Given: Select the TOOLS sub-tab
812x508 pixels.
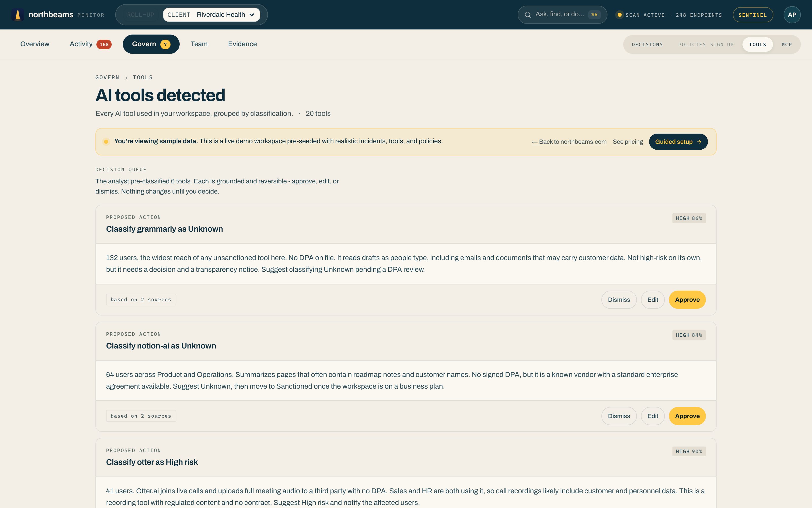Looking at the screenshot, I should tap(757, 44).
